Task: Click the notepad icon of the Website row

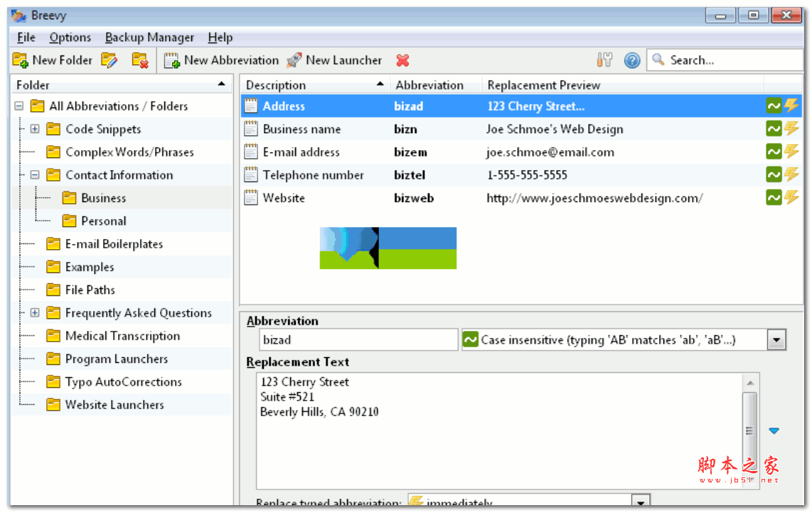Action: point(251,197)
